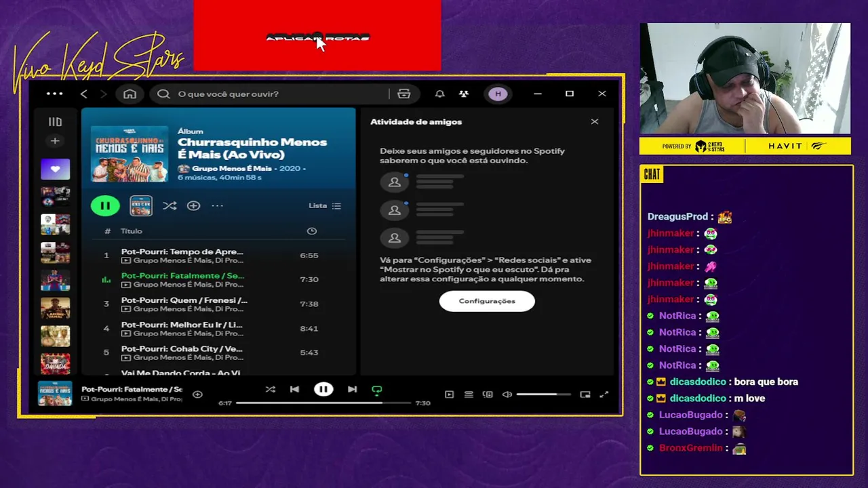Open the profile avatar "H" menu
This screenshot has height=488, width=868.
pyautogui.click(x=498, y=94)
